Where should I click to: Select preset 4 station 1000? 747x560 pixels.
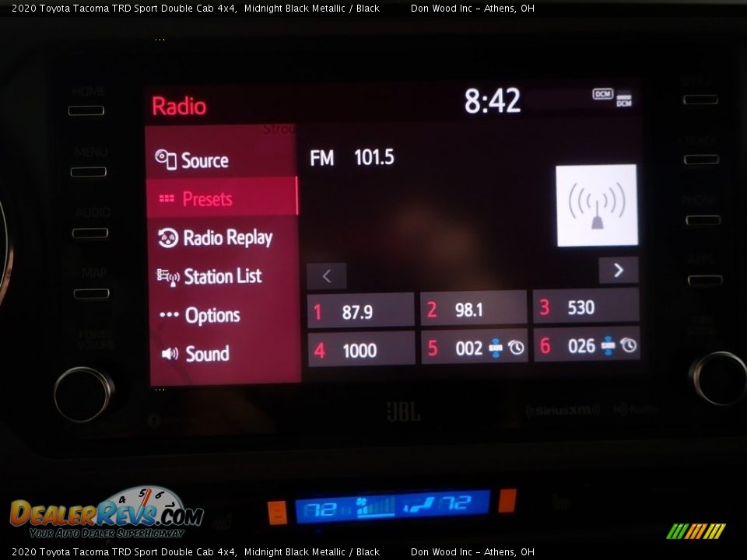(x=361, y=350)
